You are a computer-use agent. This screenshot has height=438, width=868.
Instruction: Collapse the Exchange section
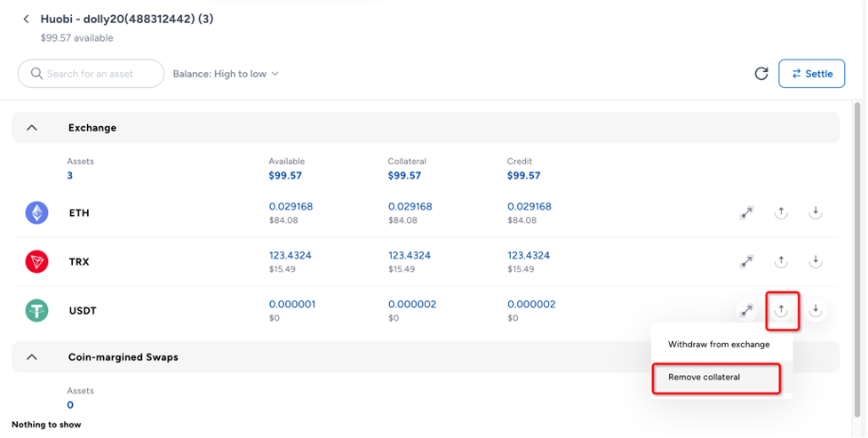(32, 128)
